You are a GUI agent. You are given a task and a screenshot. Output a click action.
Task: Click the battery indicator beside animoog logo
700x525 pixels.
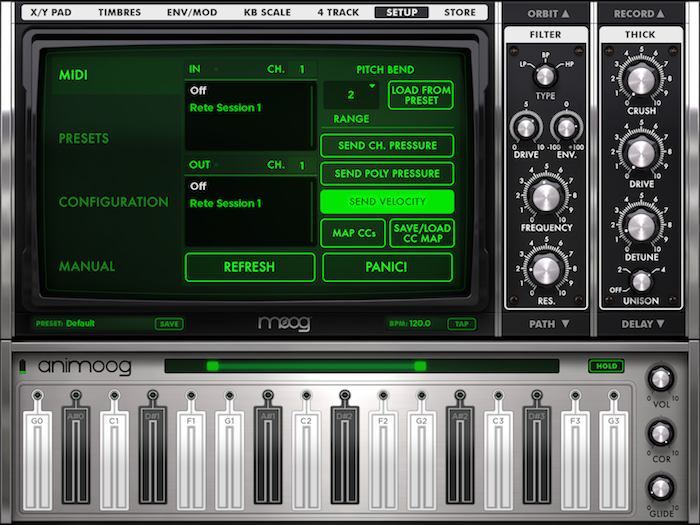(23, 367)
